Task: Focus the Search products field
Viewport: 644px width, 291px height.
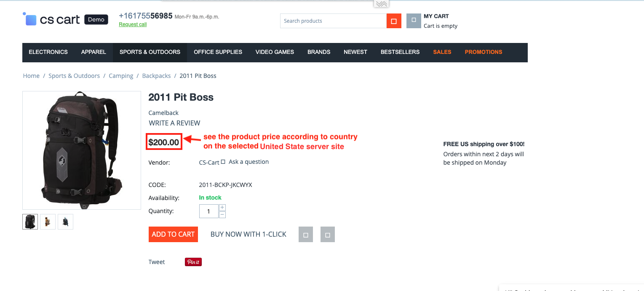Action: 333,21
